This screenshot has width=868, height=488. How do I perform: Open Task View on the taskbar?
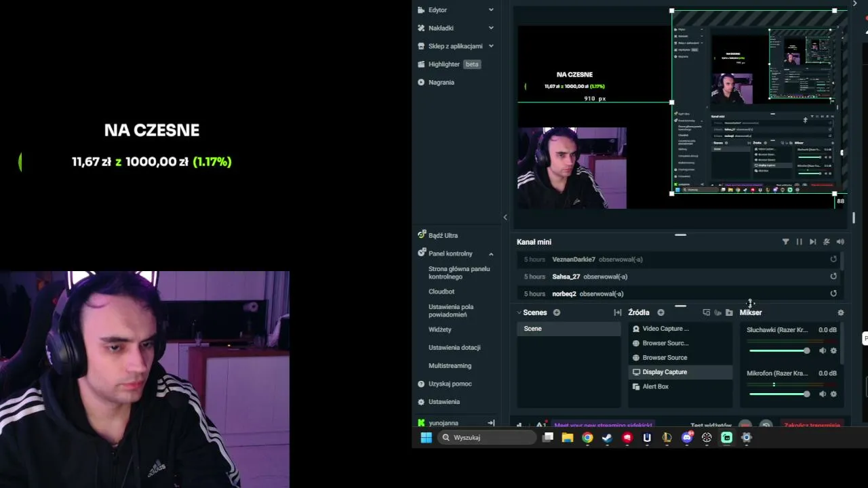coord(548,438)
